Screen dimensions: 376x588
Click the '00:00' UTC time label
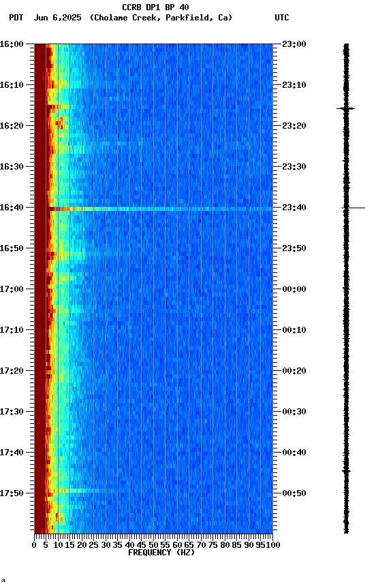[x=294, y=289]
